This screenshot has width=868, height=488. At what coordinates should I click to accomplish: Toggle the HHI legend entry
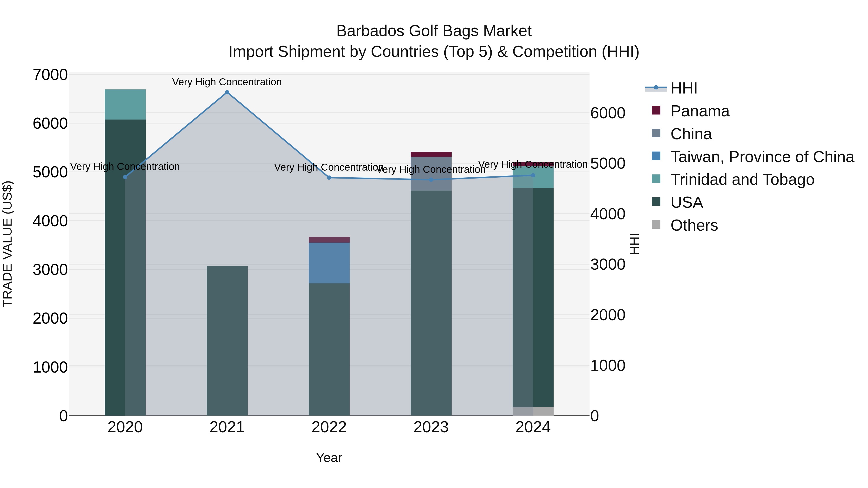671,88
